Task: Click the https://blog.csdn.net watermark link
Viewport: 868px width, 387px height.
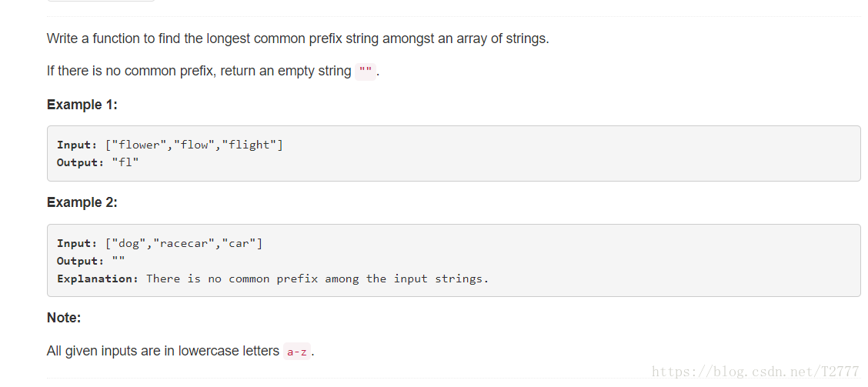Action: coord(755,372)
